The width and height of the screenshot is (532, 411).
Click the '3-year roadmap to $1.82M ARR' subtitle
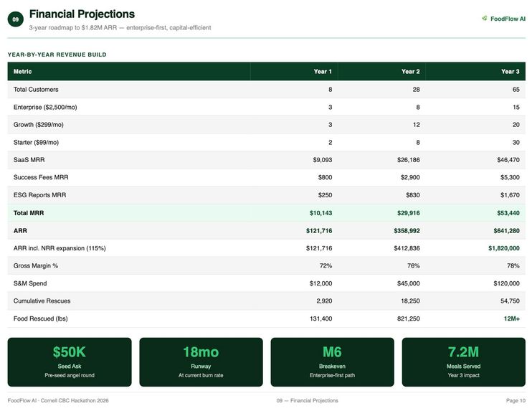[120, 28]
